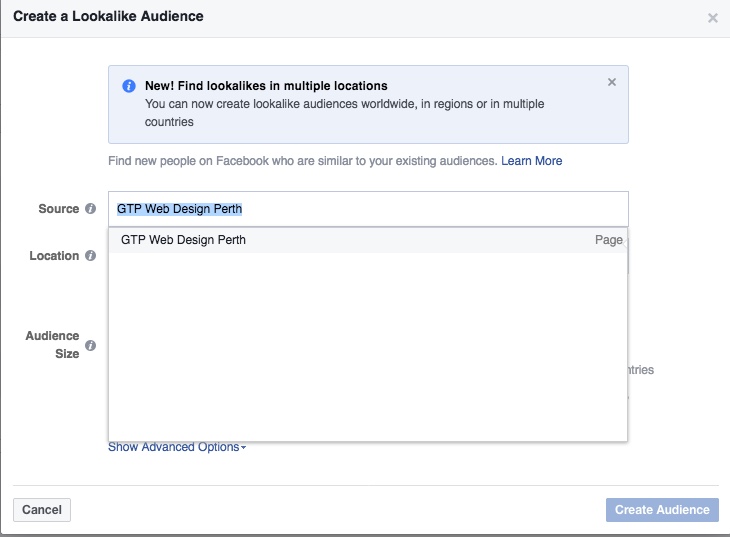Select GTP Web Design Perth from suggestions
Image resolution: width=730 pixels, height=537 pixels.
184,240
